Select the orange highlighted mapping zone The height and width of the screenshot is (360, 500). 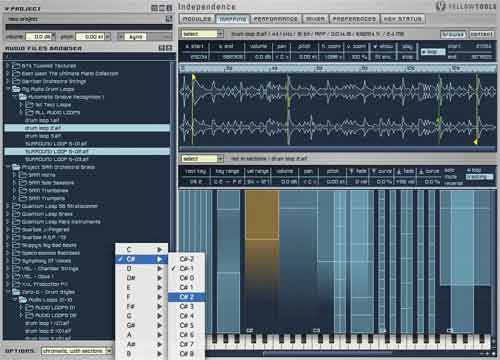262,215
